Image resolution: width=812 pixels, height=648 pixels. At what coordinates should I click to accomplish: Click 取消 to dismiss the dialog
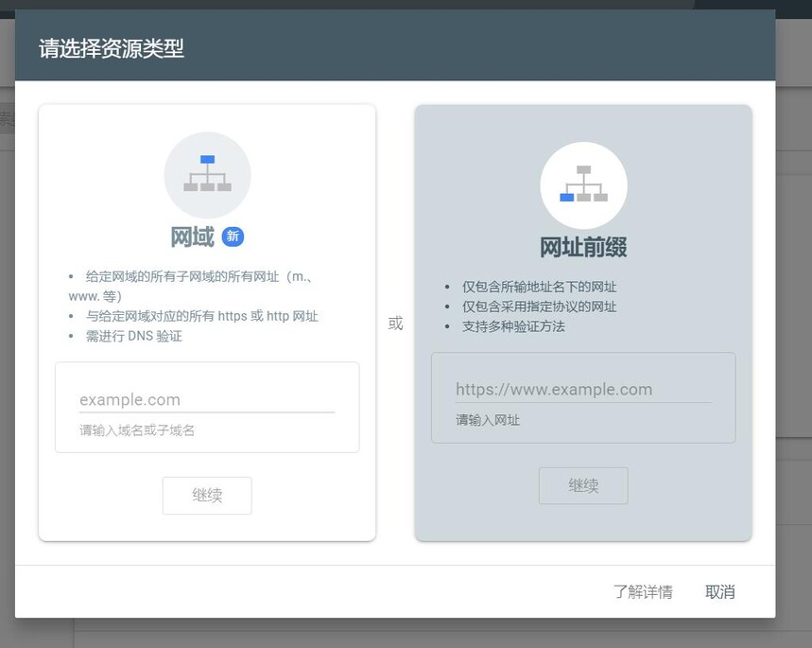pos(719,591)
